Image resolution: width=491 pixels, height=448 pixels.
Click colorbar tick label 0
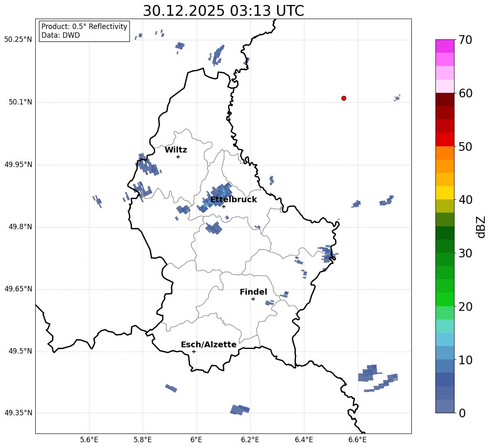[x=462, y=413]
